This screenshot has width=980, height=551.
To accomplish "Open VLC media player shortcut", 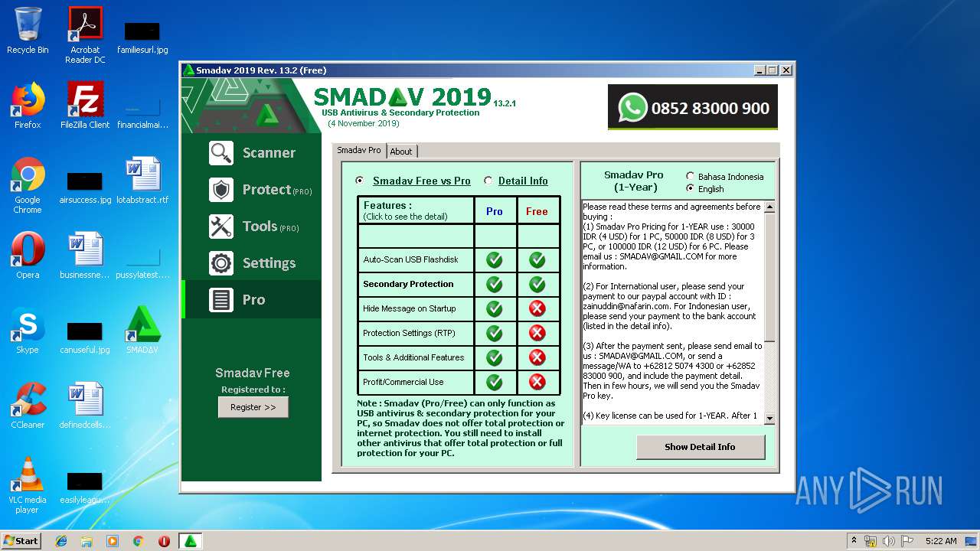I will (28, 485).
